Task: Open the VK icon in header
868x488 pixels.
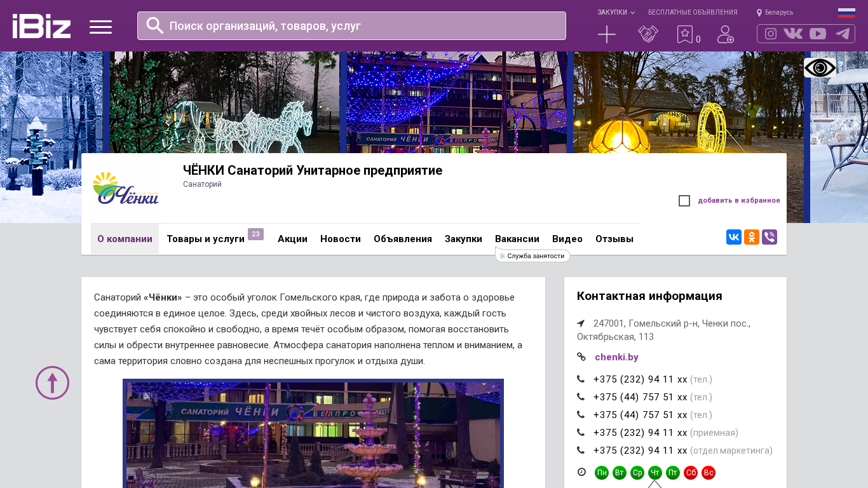Action: click(793, 34)
